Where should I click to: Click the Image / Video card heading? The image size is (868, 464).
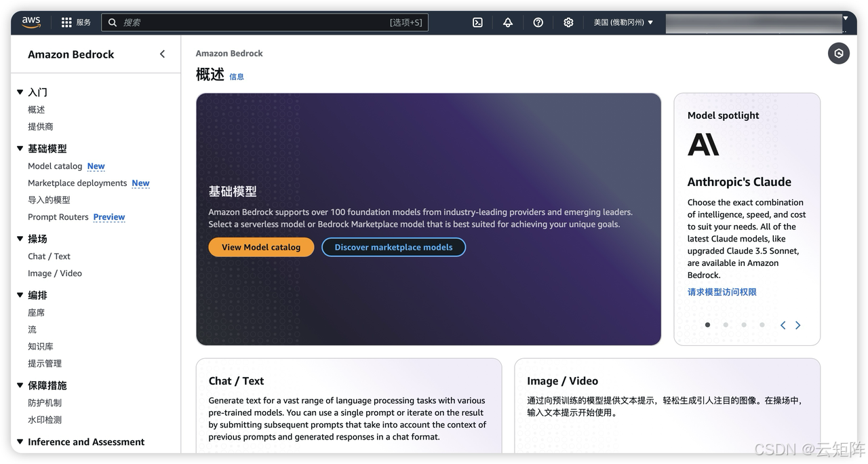point(562,381)
